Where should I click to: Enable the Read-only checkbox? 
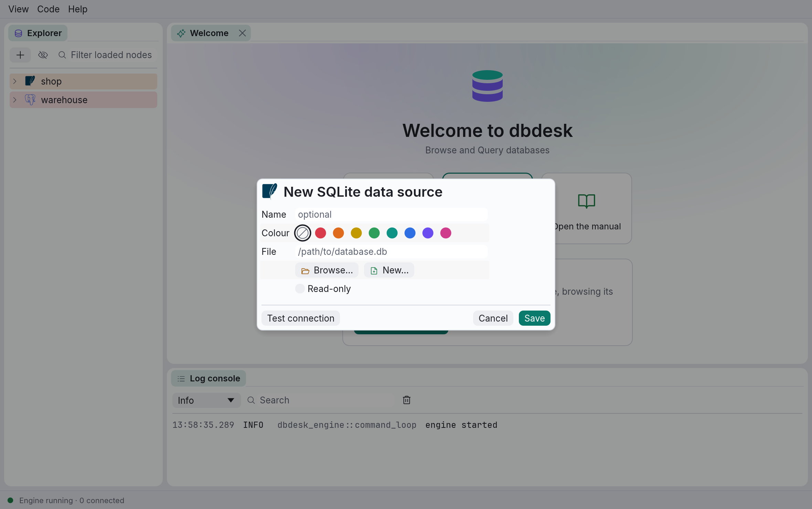pyautogui.click(x=300, y=289)
